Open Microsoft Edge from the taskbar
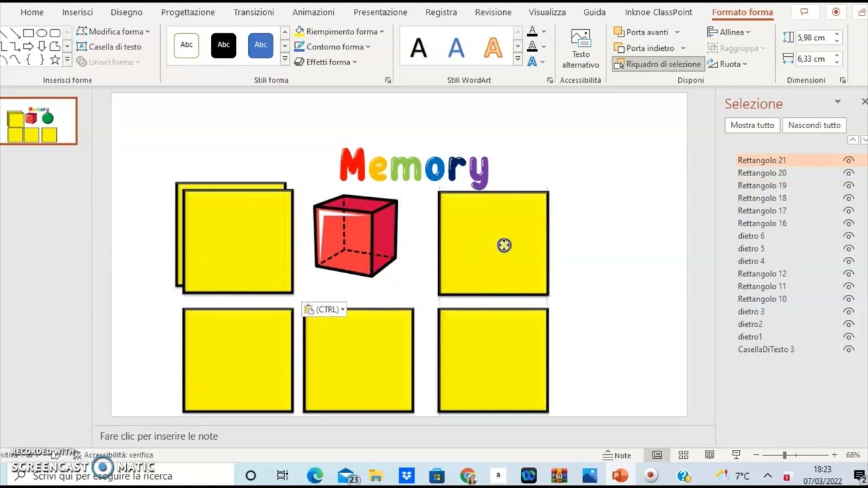 (315, 476)
